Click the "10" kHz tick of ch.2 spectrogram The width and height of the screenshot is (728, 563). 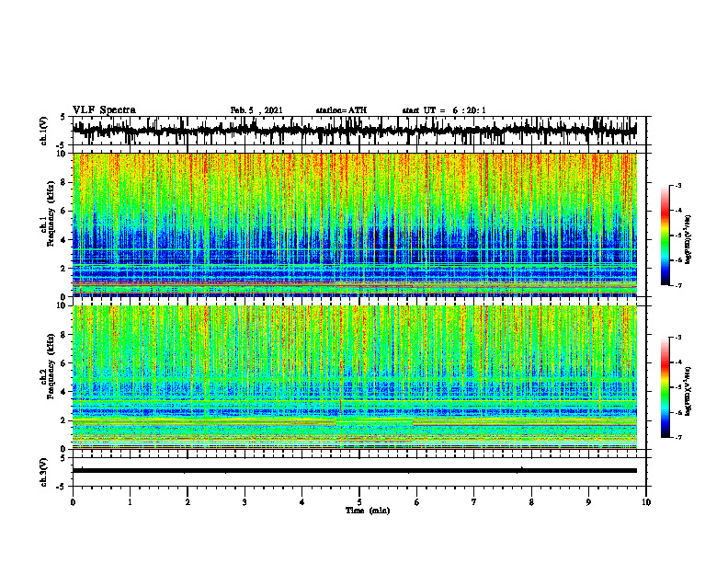tap(63, 305)
